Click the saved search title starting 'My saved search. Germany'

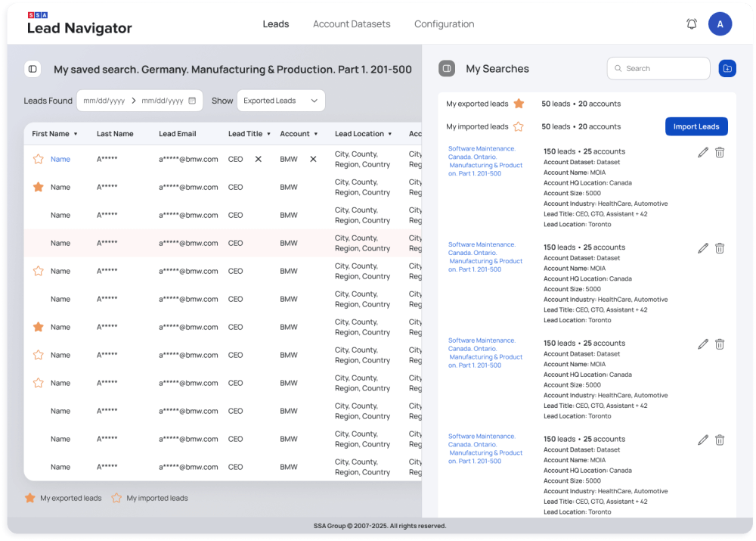pyautogui.click(x=233, y=70)
